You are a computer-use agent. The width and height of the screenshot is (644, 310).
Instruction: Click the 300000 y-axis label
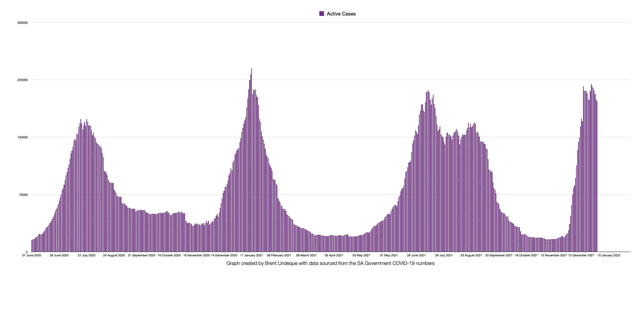click(22, 23)
